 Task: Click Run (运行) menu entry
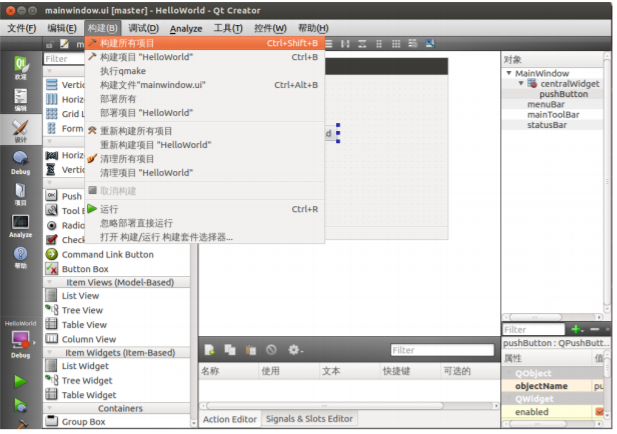coord(205,209)
